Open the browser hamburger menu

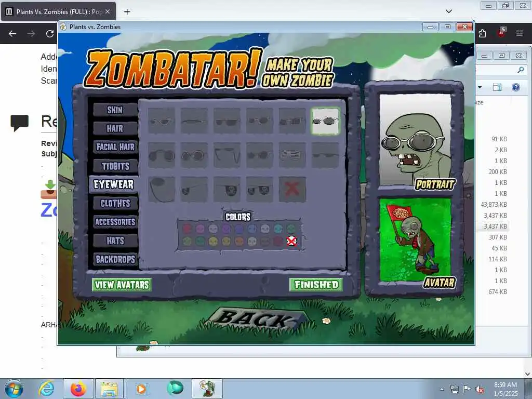520,33
